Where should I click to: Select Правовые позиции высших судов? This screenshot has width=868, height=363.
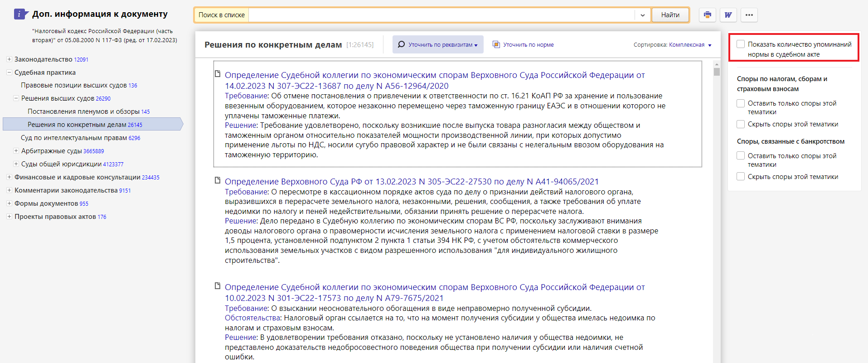click(79, 85)
